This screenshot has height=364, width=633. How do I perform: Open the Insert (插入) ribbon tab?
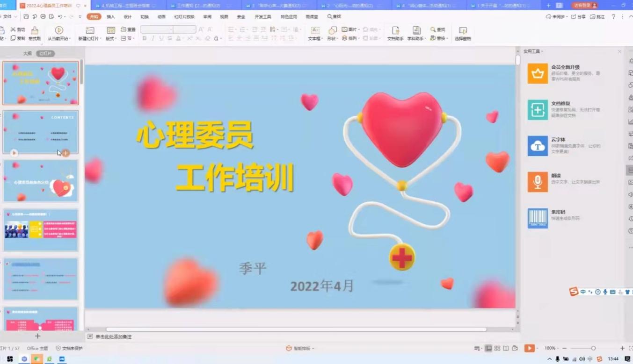pyautogui.click(x=110, y=17)
